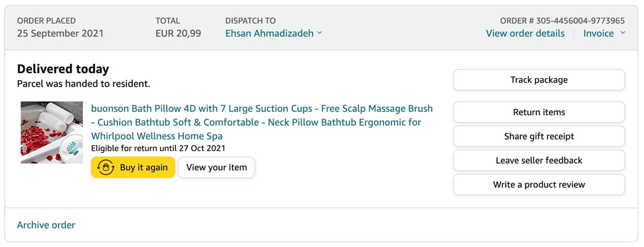Open View order details
644x247 pixels.
coord(525,33)
